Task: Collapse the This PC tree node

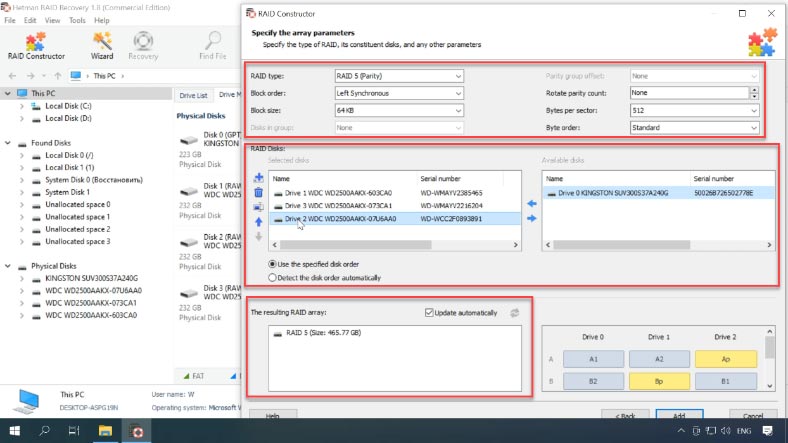Action: coord(8,93)
